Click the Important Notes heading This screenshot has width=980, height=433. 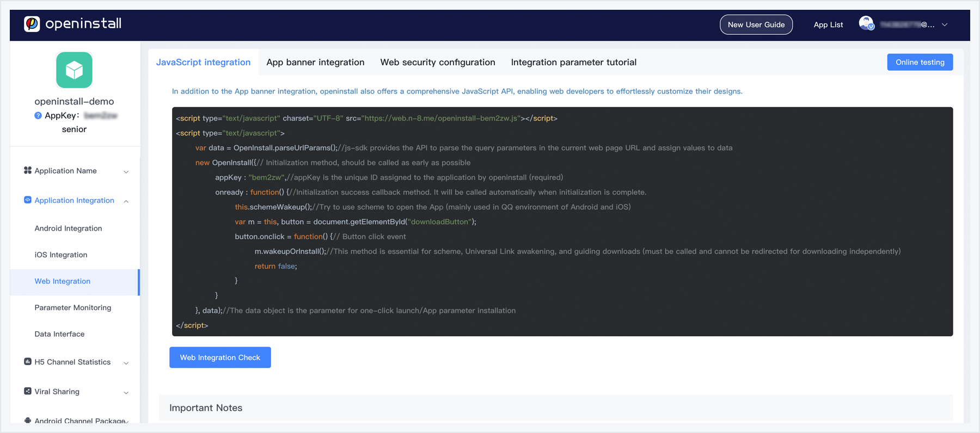click(x=206, y=408)
